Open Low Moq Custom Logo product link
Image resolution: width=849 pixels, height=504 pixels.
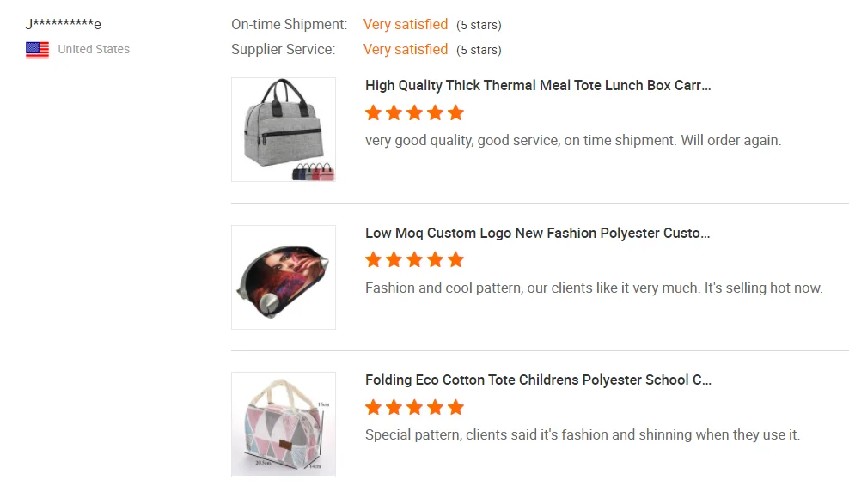[538, 233]
